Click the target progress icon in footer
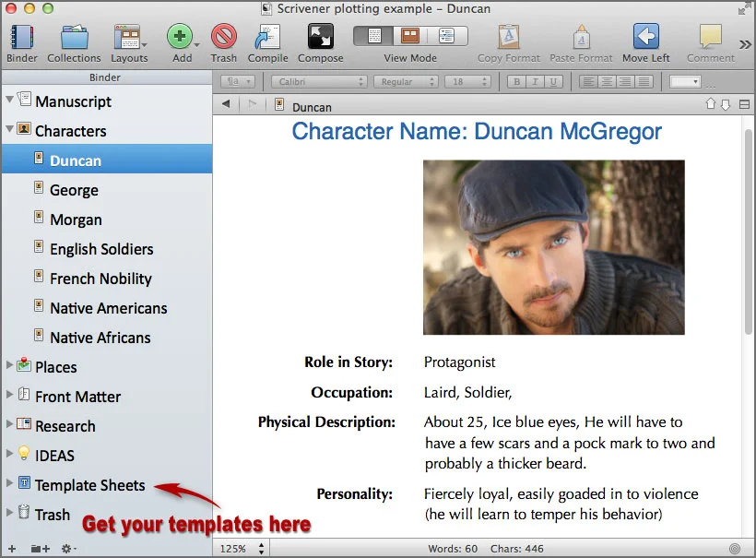 734,549
